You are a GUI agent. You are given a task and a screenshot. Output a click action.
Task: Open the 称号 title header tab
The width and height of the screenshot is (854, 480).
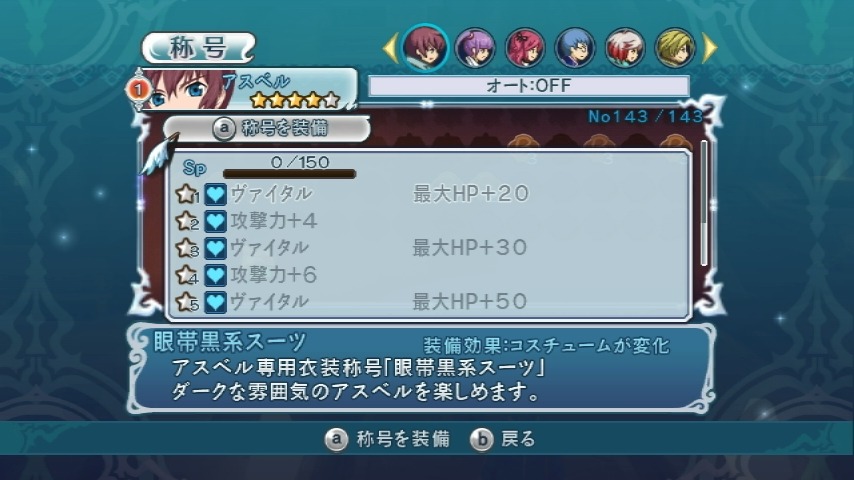coord(199,48)
